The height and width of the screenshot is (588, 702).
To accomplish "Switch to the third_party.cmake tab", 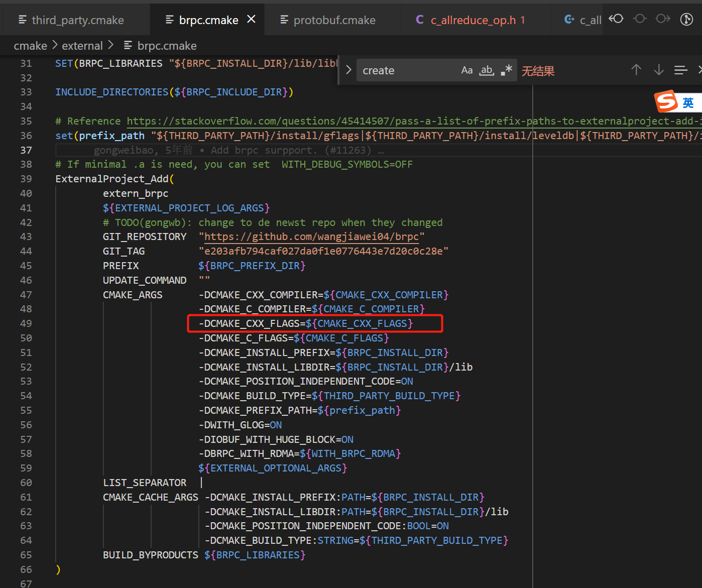I will click(x=77, y=20).
